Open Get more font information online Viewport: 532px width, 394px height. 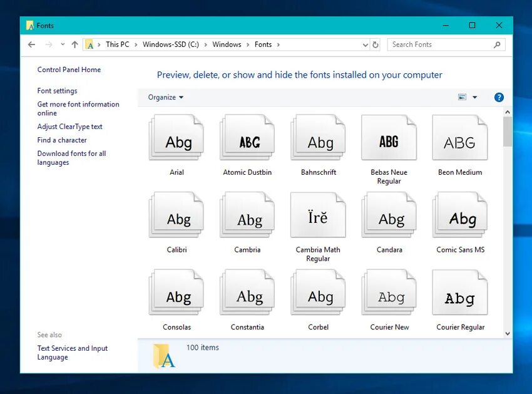coord(78,109)
